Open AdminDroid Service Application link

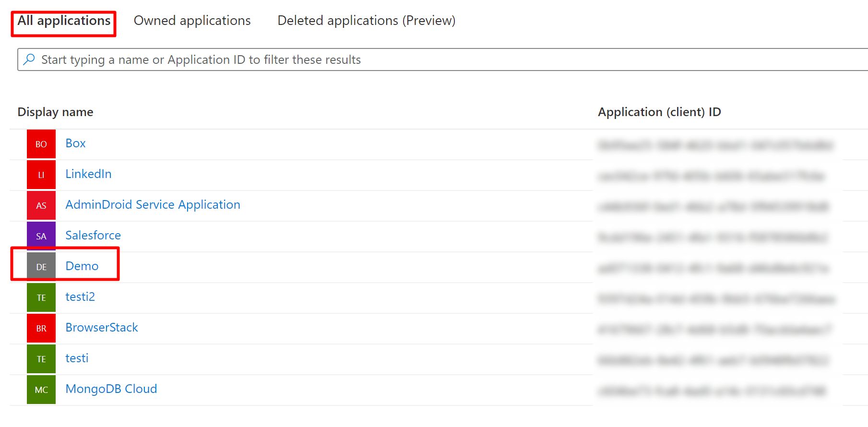click(x=153, y=205)
